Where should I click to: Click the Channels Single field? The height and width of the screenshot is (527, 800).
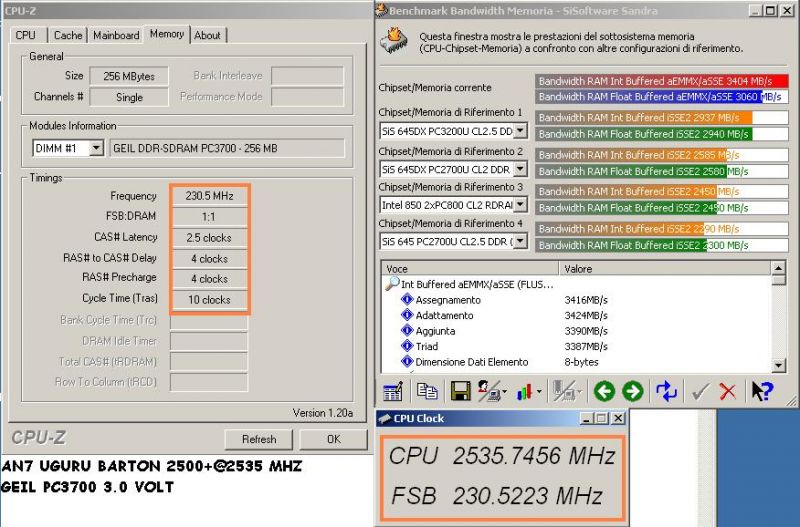pos(129,97)
